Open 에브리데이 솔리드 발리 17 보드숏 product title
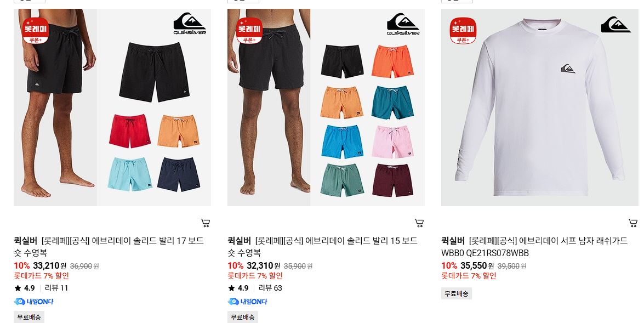This screenshot has height=323, width=644. pyautogui.click(x=109, y=247)
